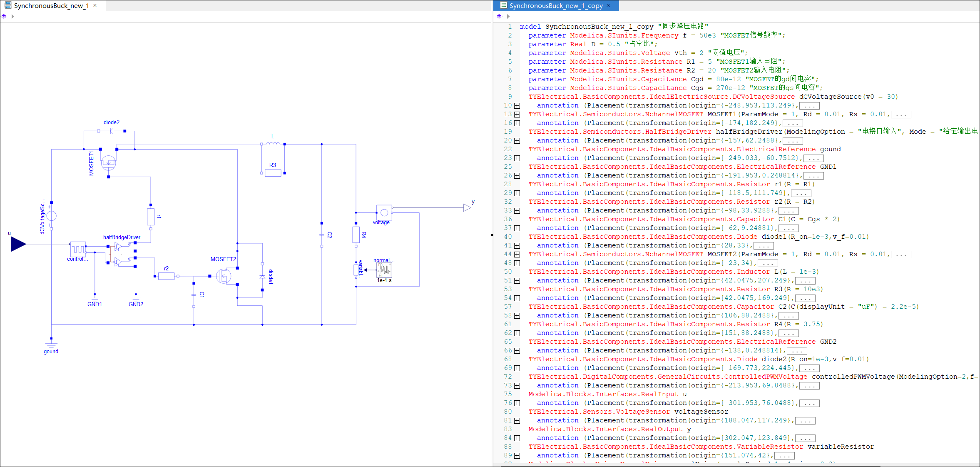Click the collapsed ellipsis box on line 10

[x=809, y=106]
